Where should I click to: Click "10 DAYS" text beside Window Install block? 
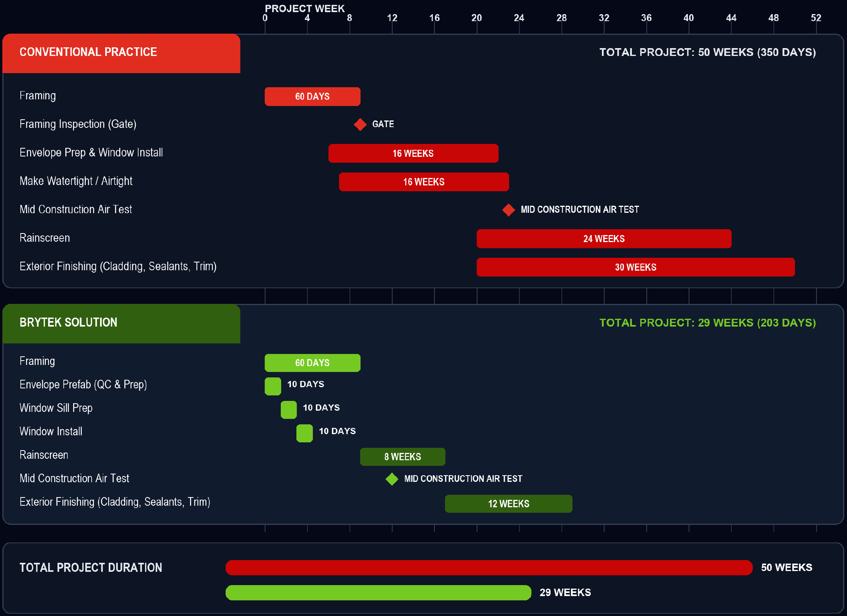337,431
